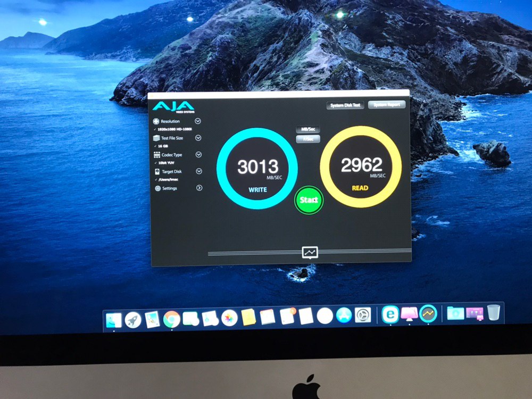Click the Resolution globe icon

tap(156, 121)
